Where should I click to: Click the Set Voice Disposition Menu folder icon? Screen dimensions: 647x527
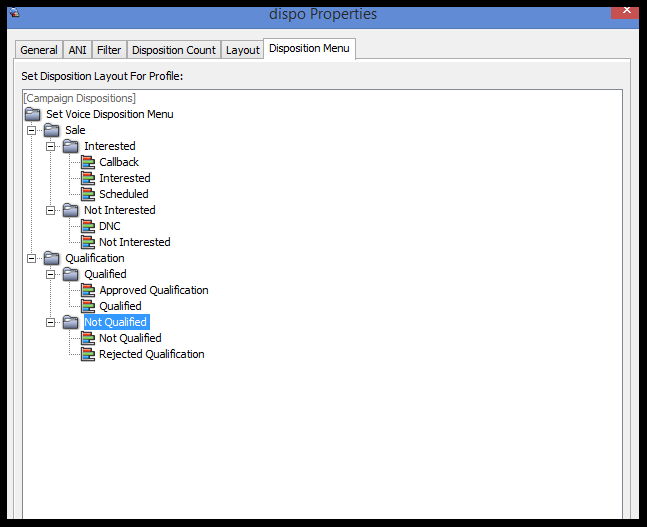[33, 114]
